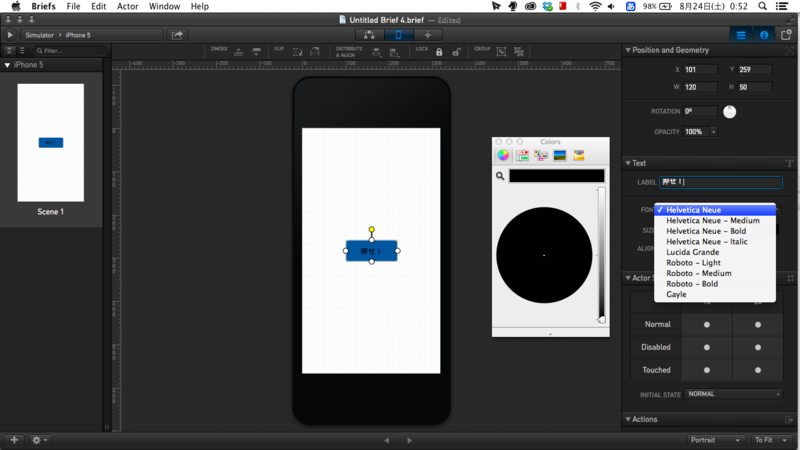
Task: Open the To Fit zoom dropdown
Action: tap(770, 440)
